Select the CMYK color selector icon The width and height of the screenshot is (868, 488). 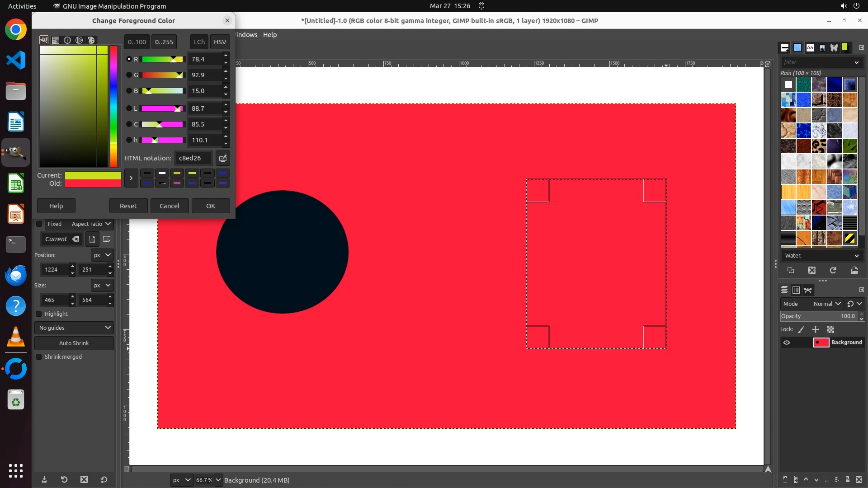[56, 40]
